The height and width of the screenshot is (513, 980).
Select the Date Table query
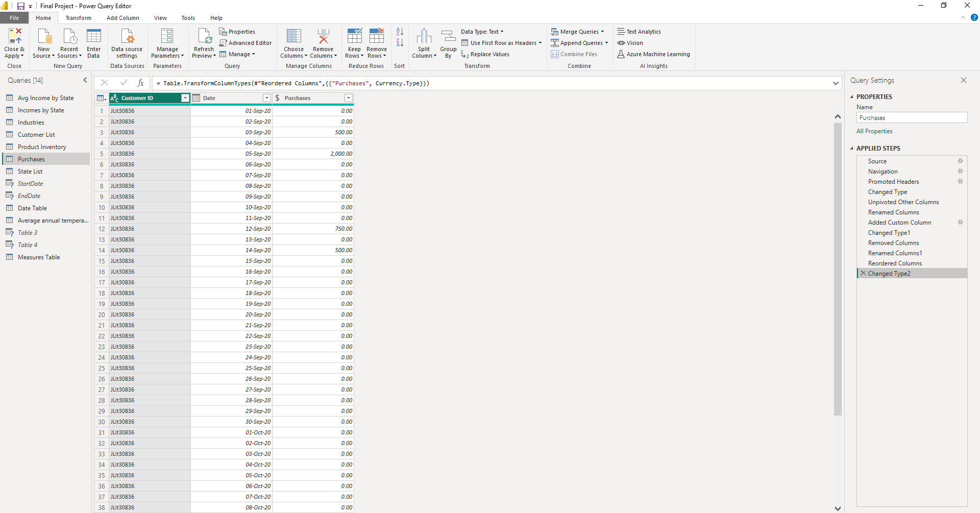(x=46, y=208)
